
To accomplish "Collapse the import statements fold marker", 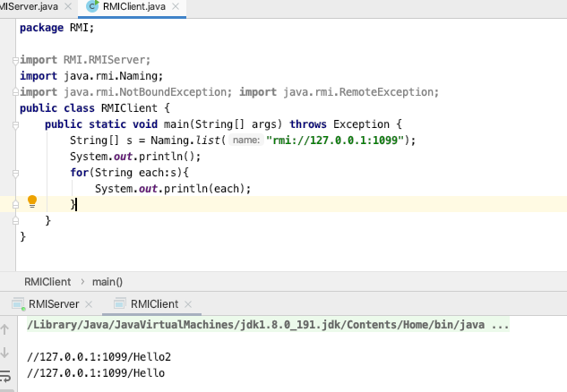I will (15, 60).
